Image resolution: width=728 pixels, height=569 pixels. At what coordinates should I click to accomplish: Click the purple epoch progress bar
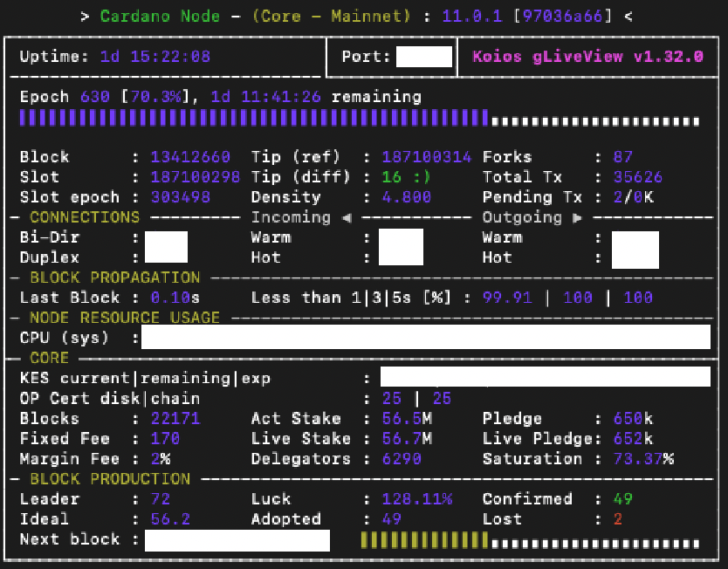click(x=253, y=118)
